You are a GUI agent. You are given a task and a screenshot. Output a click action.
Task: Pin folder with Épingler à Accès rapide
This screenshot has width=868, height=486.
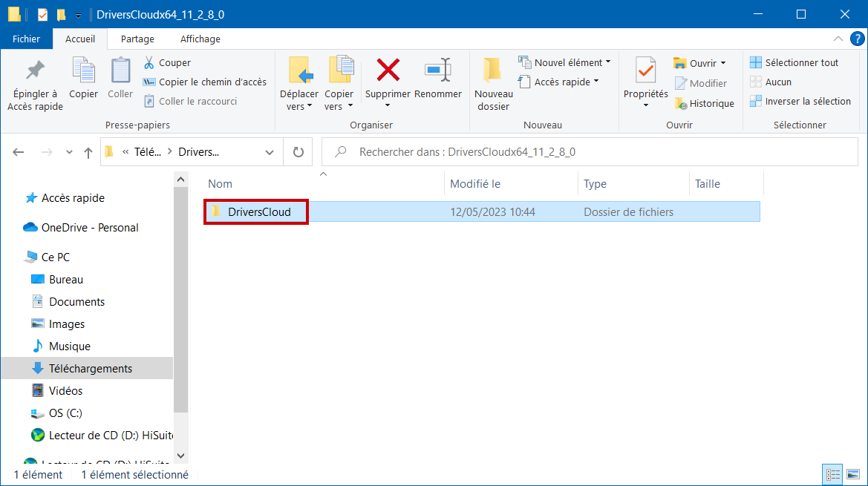(x=35, y=84)
